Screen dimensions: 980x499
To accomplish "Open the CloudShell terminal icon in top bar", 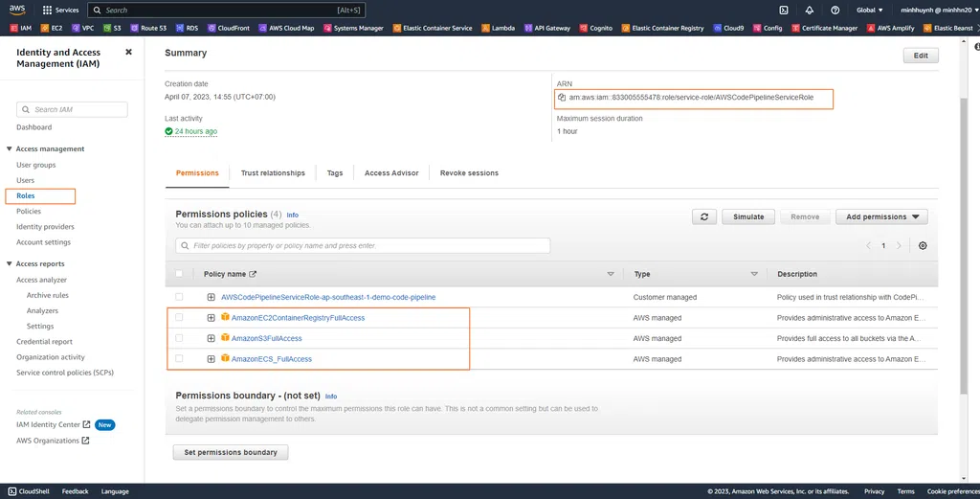I will pyautogui.click(x=784, y=11).
